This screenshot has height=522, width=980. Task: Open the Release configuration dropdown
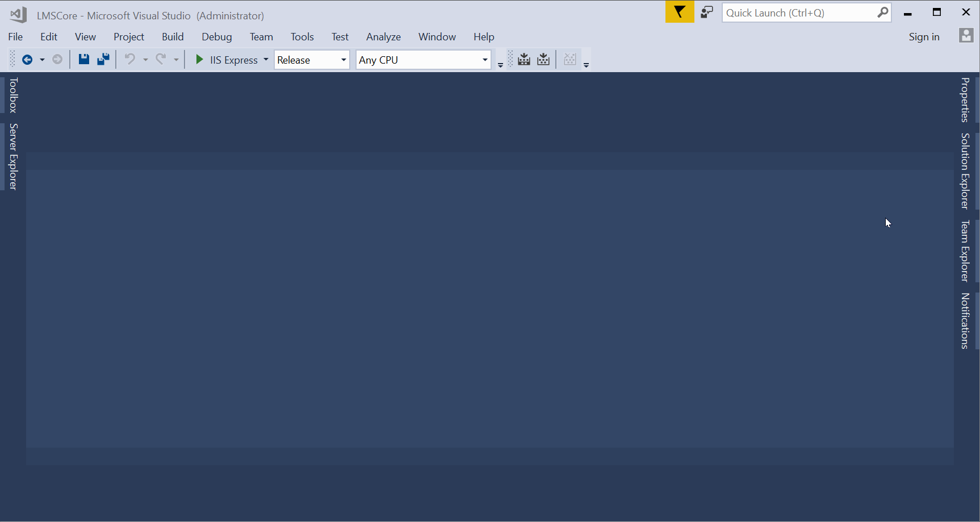[x=312, y=60]
